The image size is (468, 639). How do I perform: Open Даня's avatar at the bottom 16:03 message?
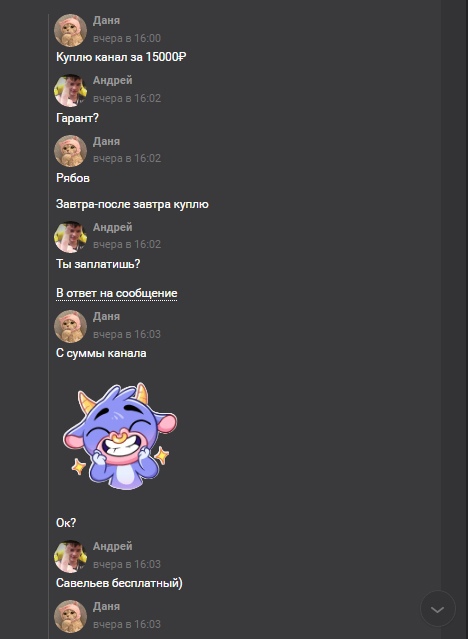point(71,616)
